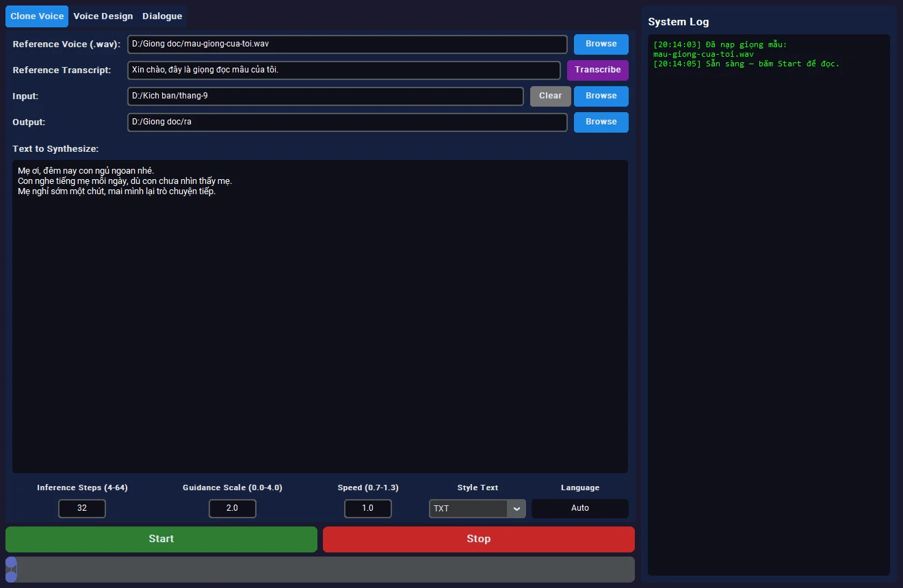This screenshot has height=588, width=903.
Task: Browse for the Reference Voice wav file
Action: coord(601,44)
